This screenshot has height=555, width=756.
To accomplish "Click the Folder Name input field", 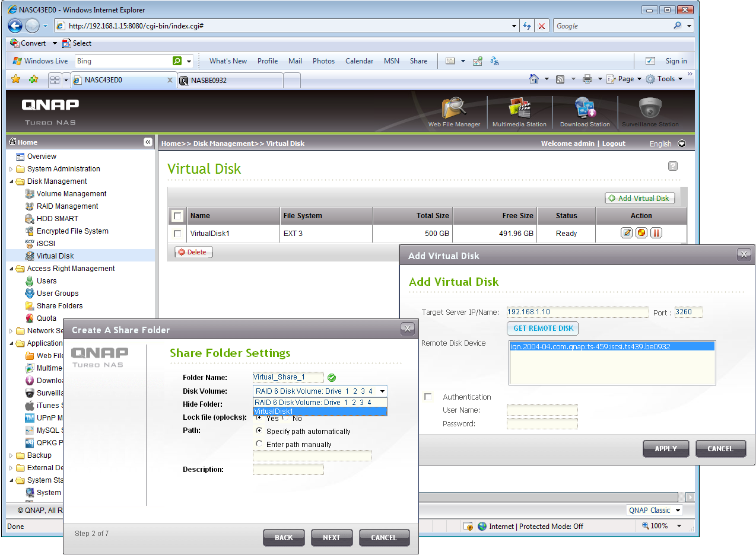I will coord(288,377).
